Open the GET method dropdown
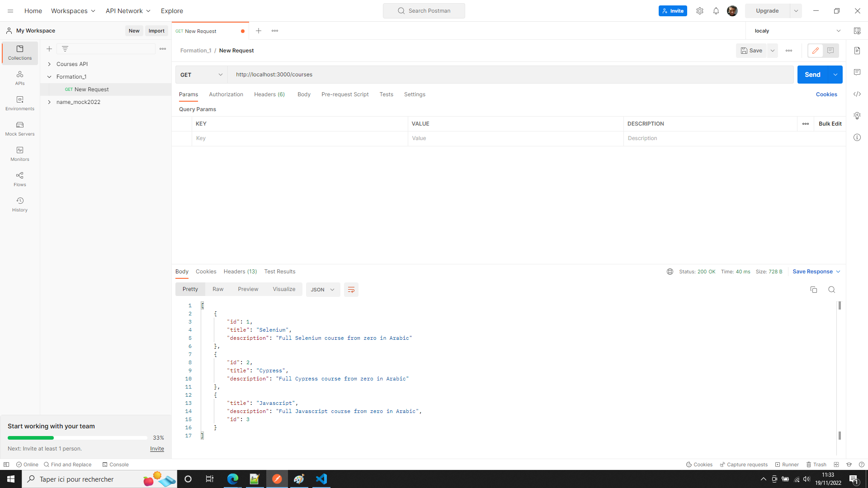The width and height of the screenshot is (868, 488). (201, 75)
